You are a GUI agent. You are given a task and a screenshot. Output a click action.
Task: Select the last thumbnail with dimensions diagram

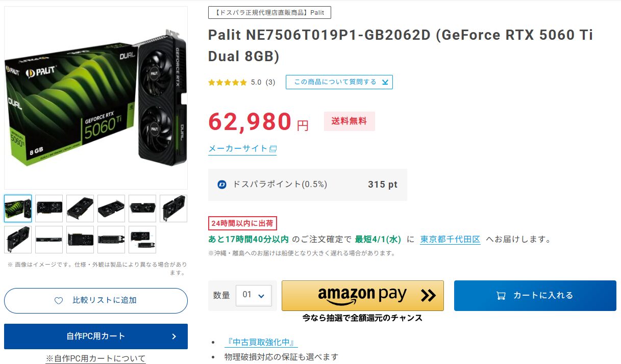[x=142, y=240]
